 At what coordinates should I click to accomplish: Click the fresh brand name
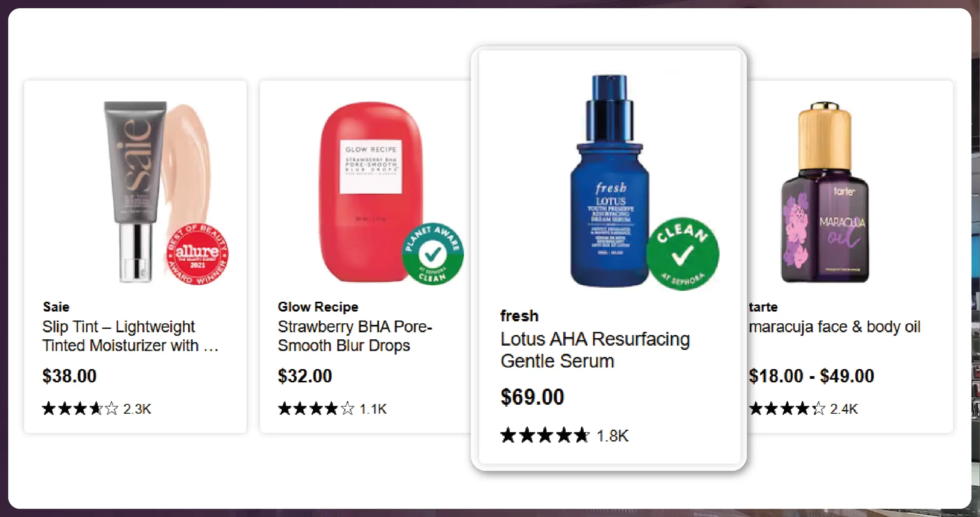coord(519,316)
